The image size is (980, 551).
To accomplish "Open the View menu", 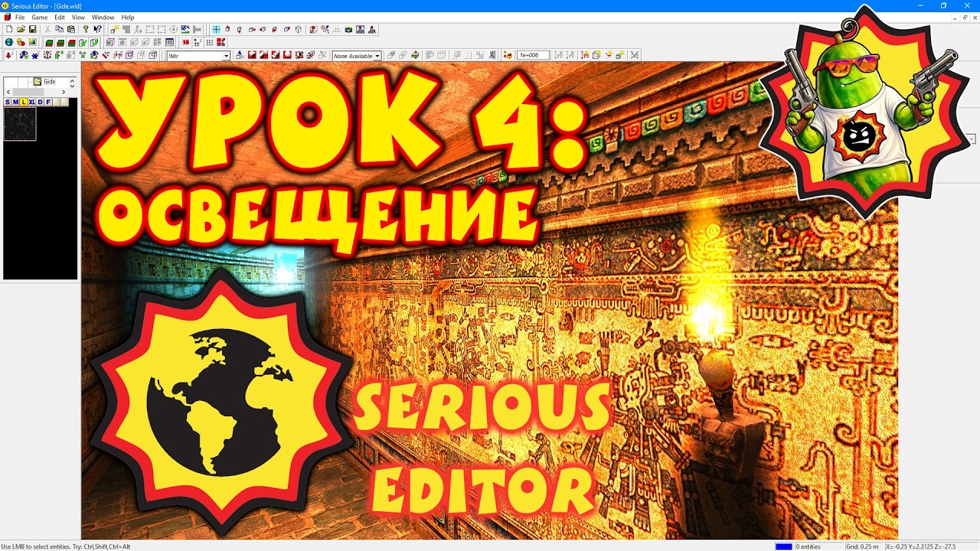I will (78, 17).
